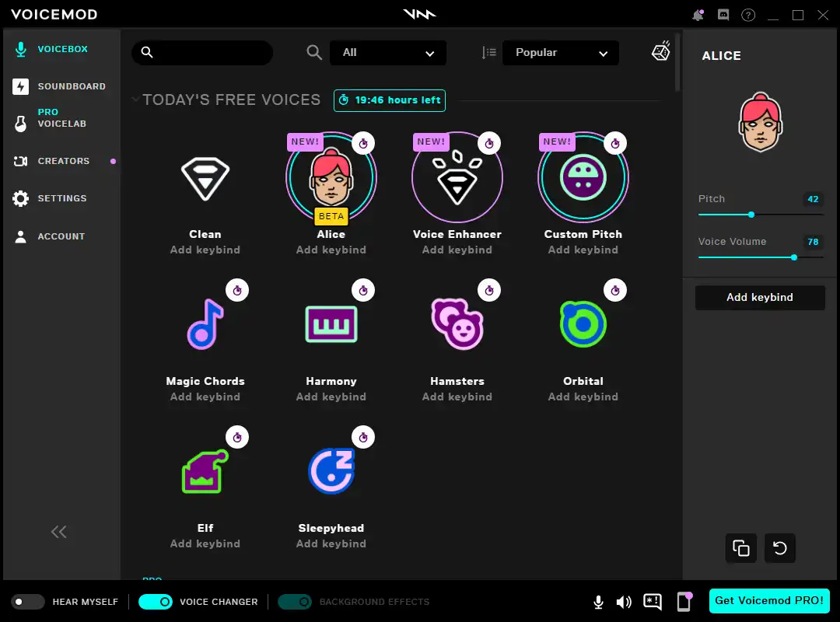Open the Popular sort dropdown
The height and width of the screenshot is (622, 840).
pyautogui.click(x=560, y=53)
